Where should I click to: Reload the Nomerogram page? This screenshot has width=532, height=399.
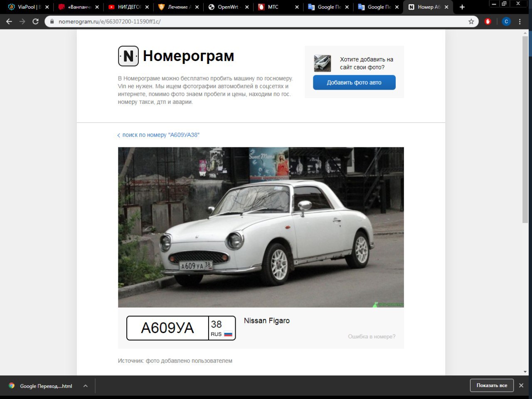[36, 22]
